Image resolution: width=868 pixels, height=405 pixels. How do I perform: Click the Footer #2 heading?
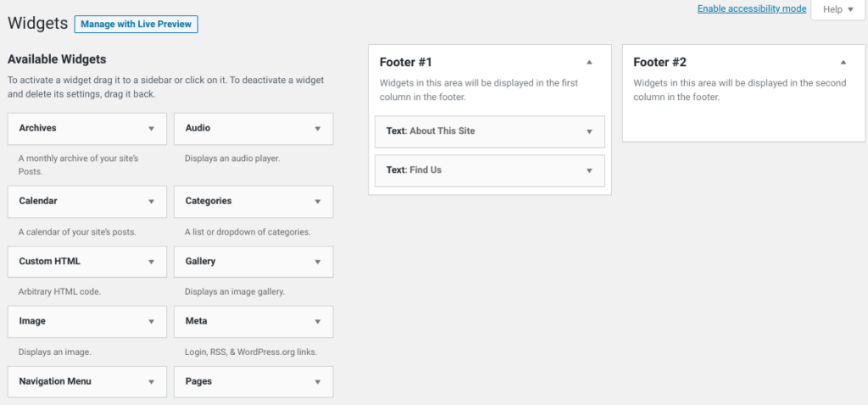[659, 62]
